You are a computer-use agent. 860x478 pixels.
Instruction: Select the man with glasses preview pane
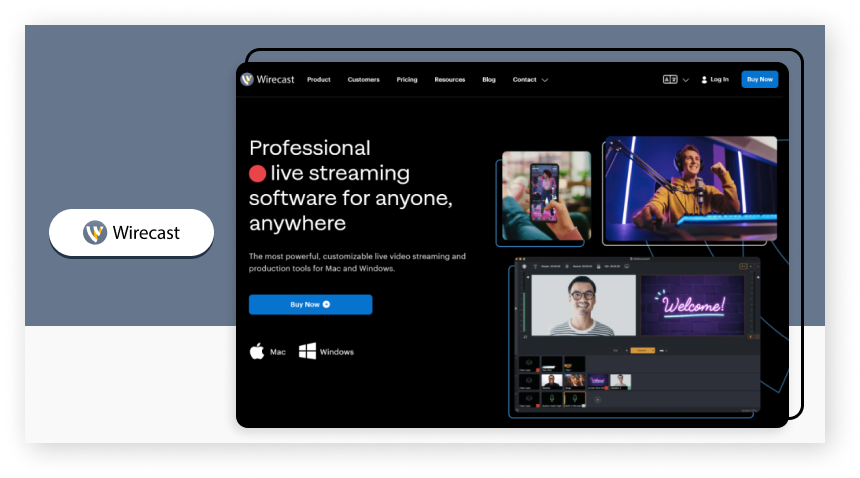pyautogui.click(x=584, y=305)
